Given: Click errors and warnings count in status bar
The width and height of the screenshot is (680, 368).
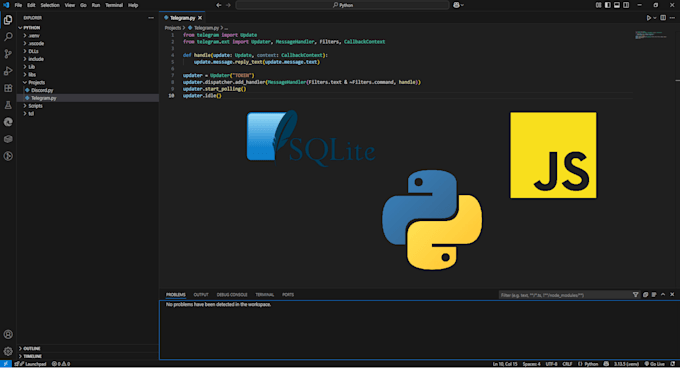Looking at the screenshot, I should click(61, 364).
